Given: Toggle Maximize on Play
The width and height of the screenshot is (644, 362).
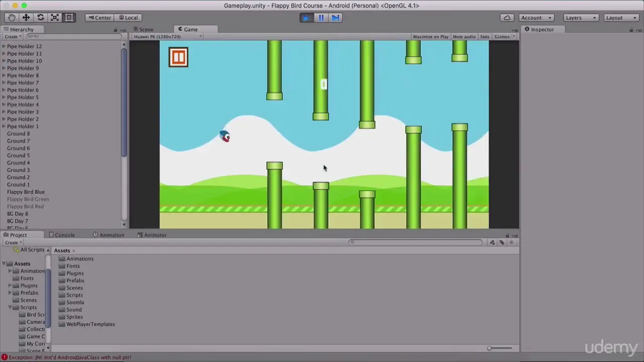Looking at the screenshot, I should point(431,37).
